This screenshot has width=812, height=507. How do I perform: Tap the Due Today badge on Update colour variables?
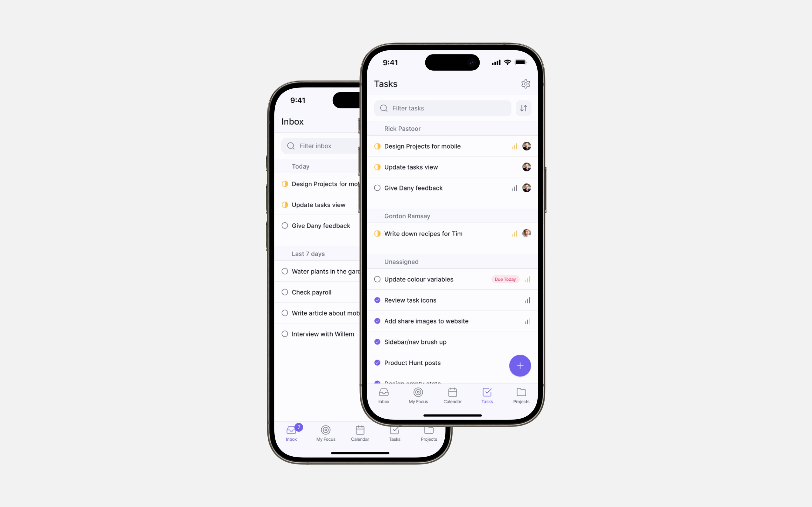point(505,279)
